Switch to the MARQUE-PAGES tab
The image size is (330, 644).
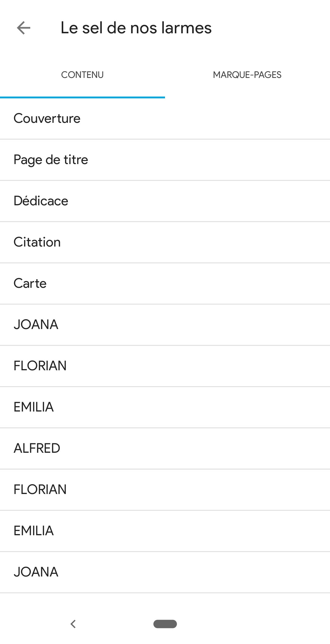[247, 75]
